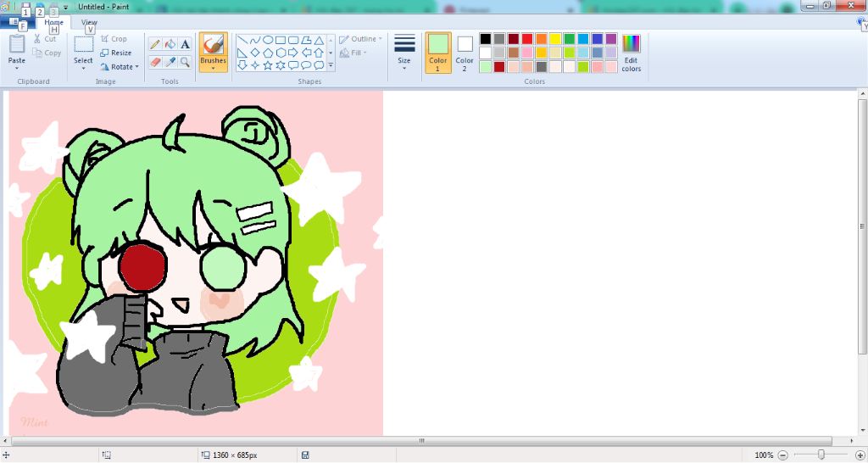Choose the Triangle shape
Image resolution: width=868 pixels, height=463 pixels.
319,41
